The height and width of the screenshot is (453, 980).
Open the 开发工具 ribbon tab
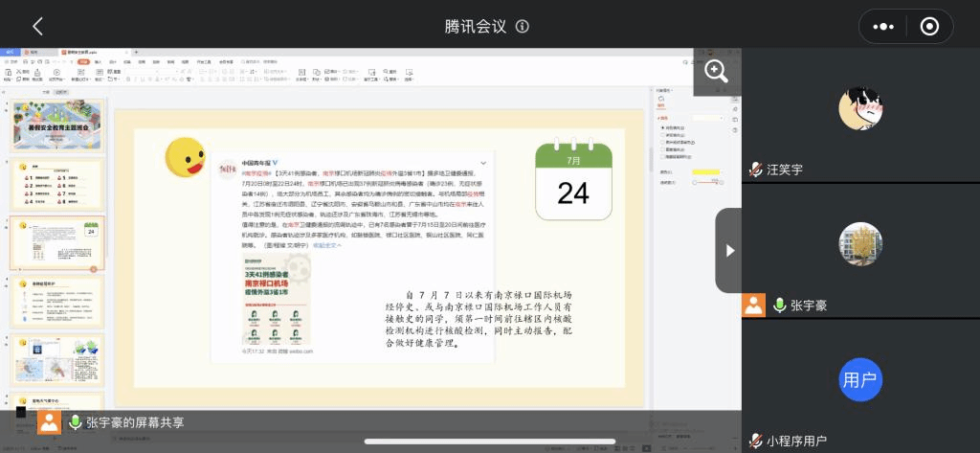(204, 62)
